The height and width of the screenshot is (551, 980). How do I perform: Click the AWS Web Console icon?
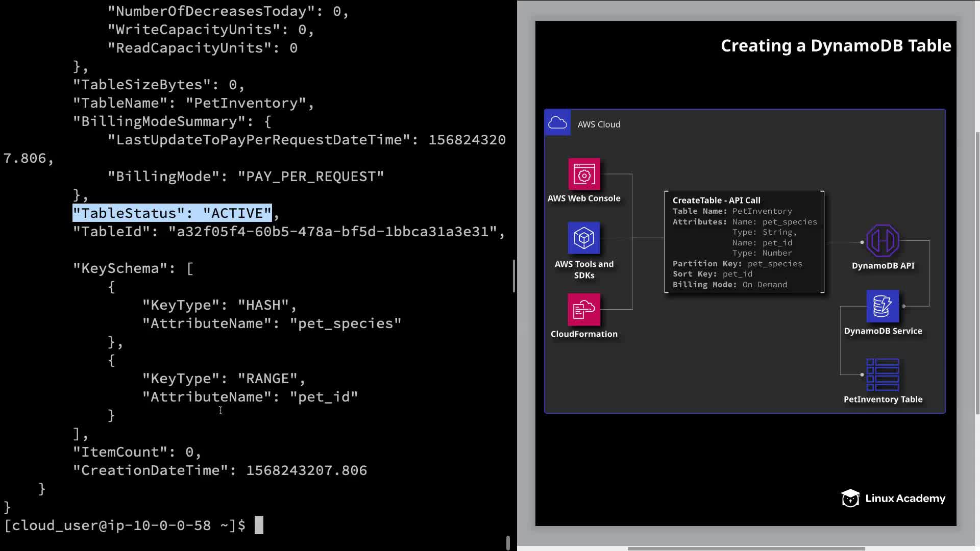click(x=584, y=174)
